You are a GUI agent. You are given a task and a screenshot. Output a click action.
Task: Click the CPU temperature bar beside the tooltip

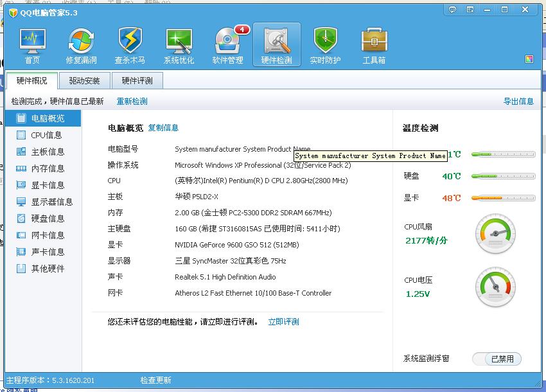[503, 154]
